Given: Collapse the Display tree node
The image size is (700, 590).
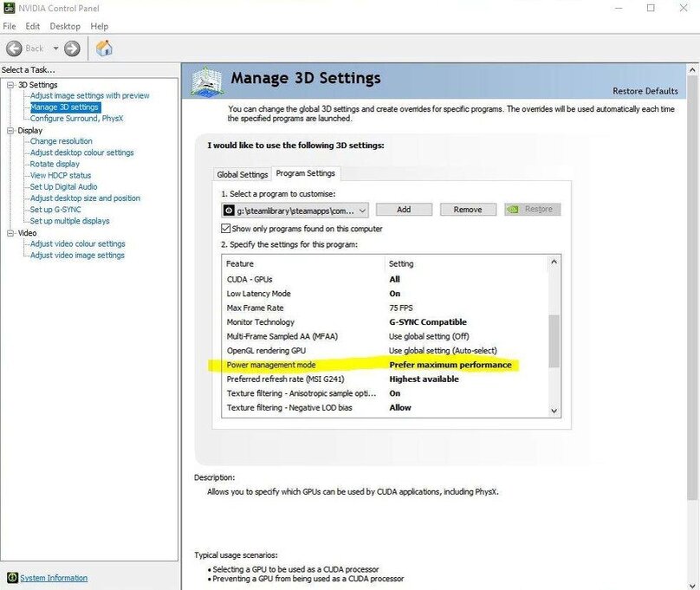Looking at the screenshot, I should [10, 130].
